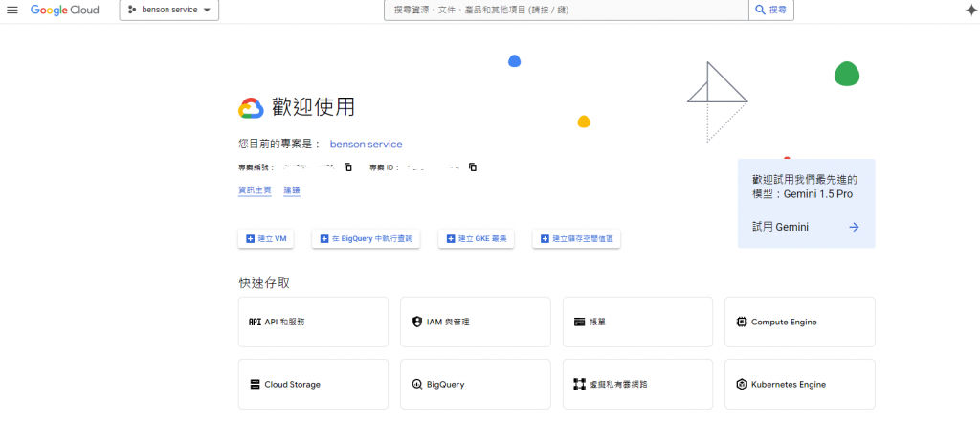
Task: Open the BigQuery quick access card
Action: pyautogui.click(x=476, y=385)
